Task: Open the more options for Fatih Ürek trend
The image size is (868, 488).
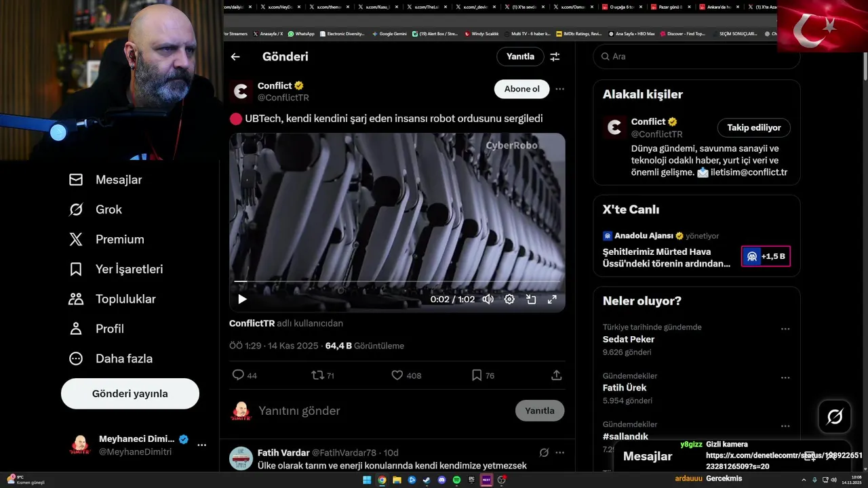Action: tap(785, 378)
